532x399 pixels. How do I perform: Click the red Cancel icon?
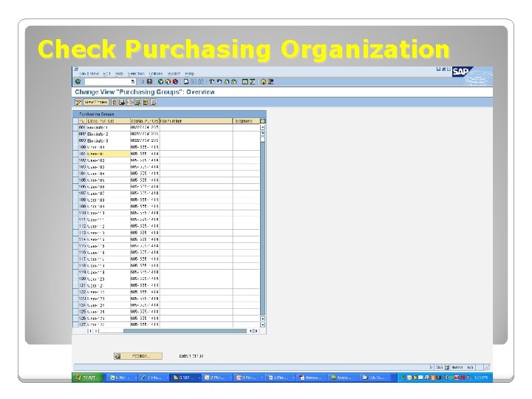pos(175,81)
